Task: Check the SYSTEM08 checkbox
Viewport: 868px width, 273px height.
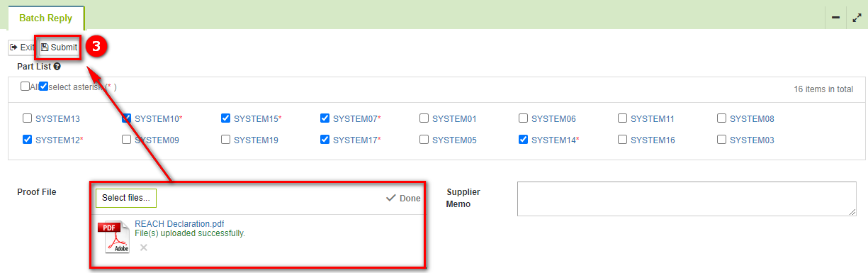Action: click(721, 118)
